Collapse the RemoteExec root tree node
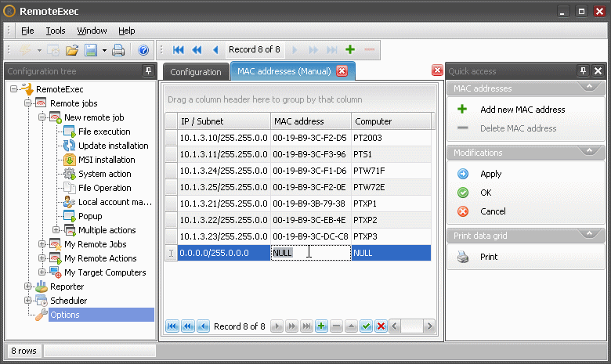This screenshot has height=364, width=611. point(13,89)
